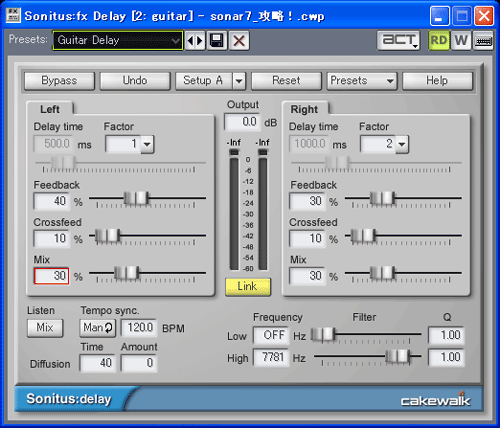Click the Right Delay time 1000.0 field
Screen dimensions: 500x428
309,144
